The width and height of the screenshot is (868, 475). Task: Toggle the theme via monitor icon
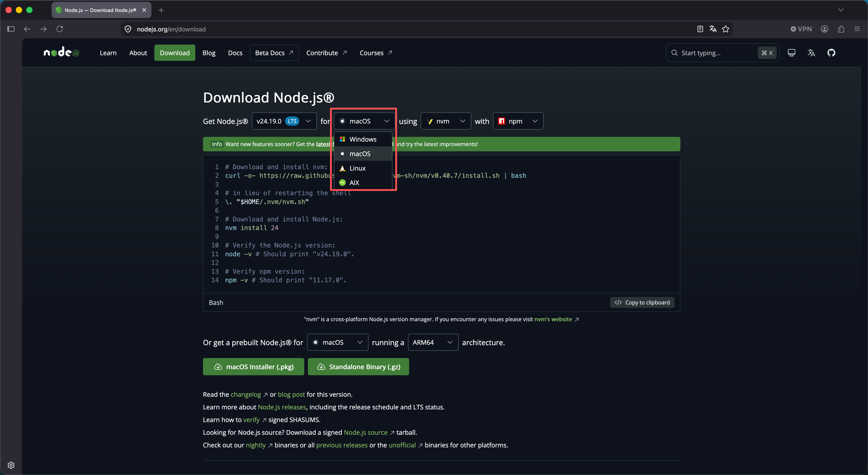[x=791, y=53]
